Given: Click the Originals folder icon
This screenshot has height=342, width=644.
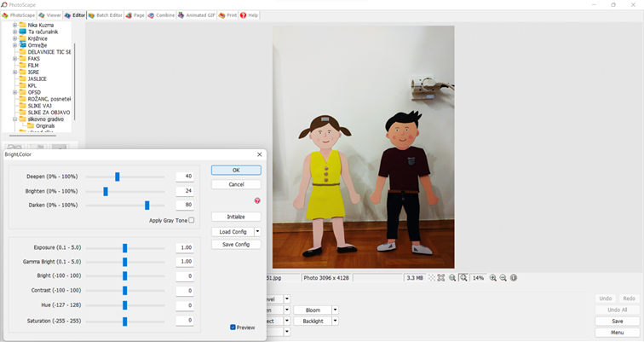Looking at the screenshot, I should 31,125.
